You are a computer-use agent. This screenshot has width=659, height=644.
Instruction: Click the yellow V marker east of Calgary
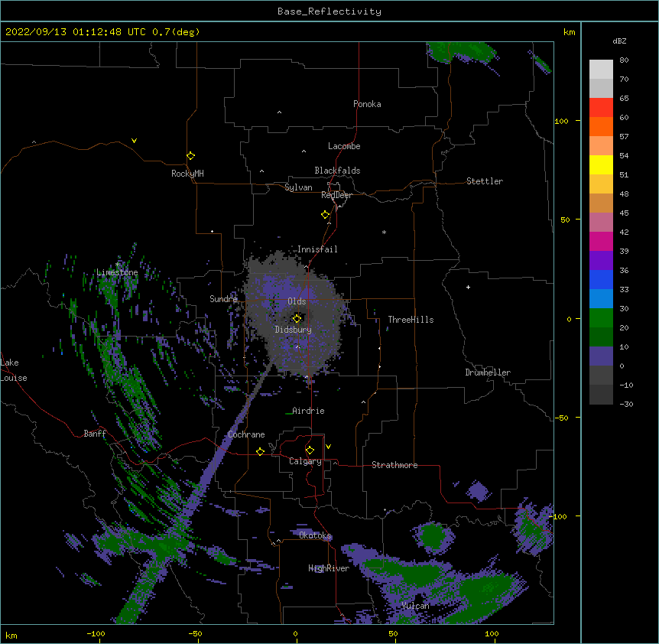coord(328,447)
